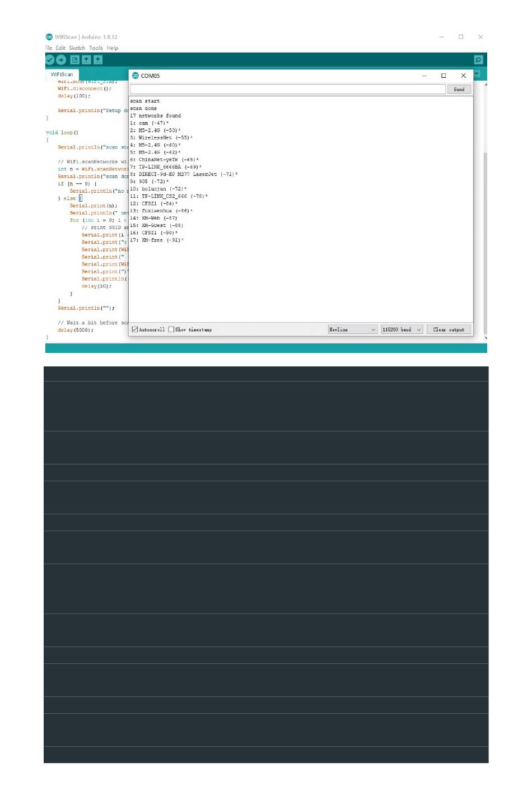Click the Arduino logo in the COM85 title bar
Screen dimensions: 532x795
[x=135, y=76]
